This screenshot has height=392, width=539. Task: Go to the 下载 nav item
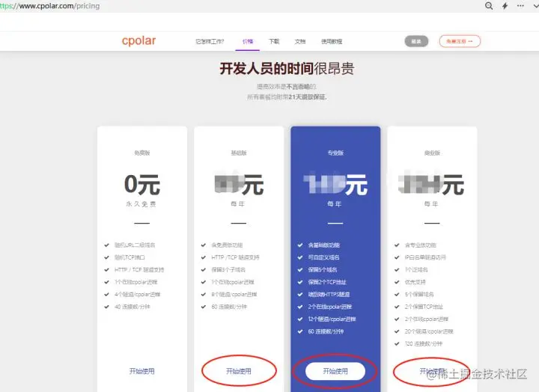(x=274, y=42)
